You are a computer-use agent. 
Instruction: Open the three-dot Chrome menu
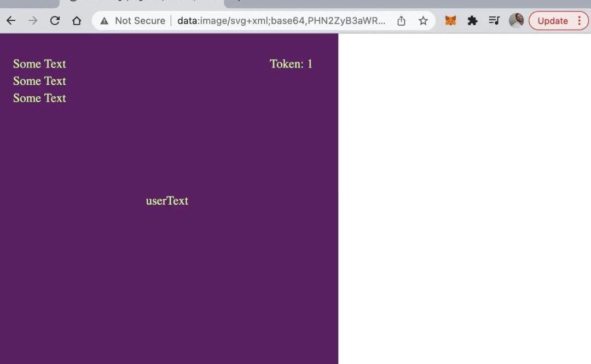(x=580, y=21)
